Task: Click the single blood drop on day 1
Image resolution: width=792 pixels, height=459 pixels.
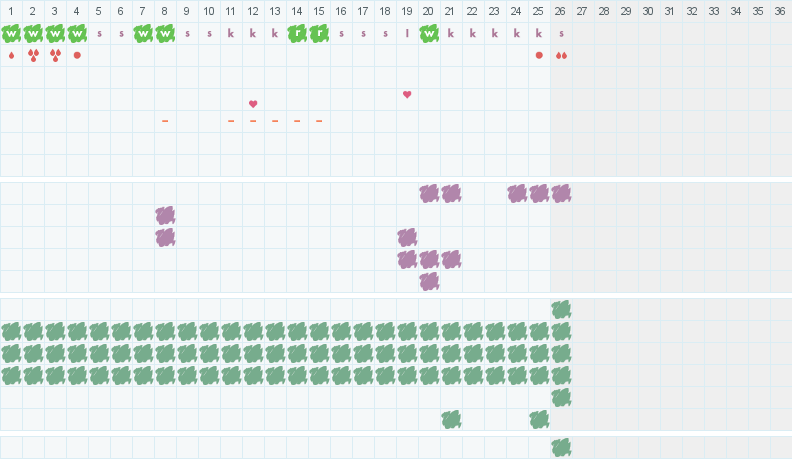Action: 11,55
